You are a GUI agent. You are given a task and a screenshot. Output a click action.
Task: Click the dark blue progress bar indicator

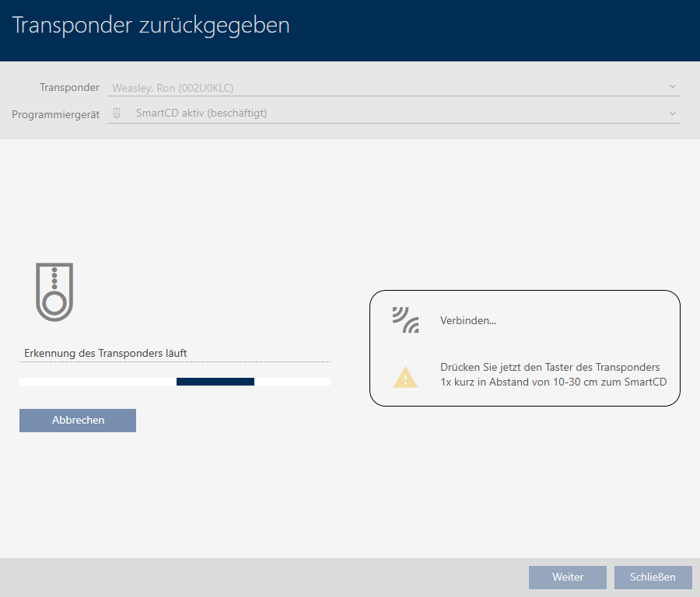pyautogui.click(x=215, y=382)
